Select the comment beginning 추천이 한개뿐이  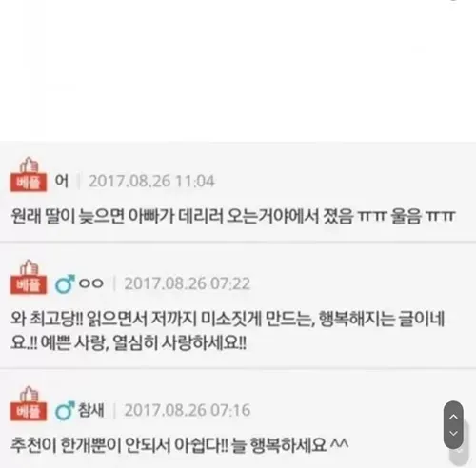click(x=180, y=445)
